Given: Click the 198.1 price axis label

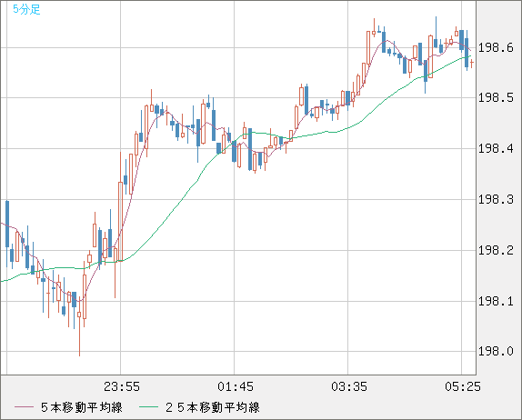Looking at the screenshot, I should [x=496, y=302].
